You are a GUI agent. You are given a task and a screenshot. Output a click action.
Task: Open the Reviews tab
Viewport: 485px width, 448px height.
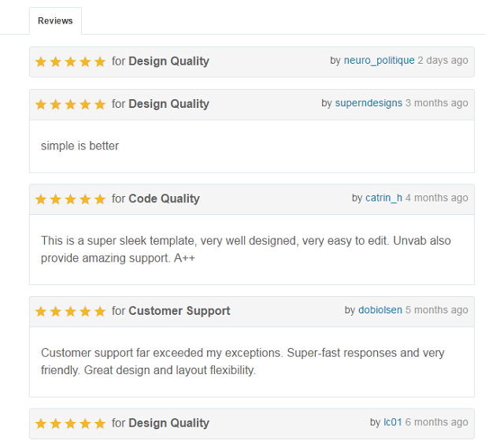pos(55,20)
